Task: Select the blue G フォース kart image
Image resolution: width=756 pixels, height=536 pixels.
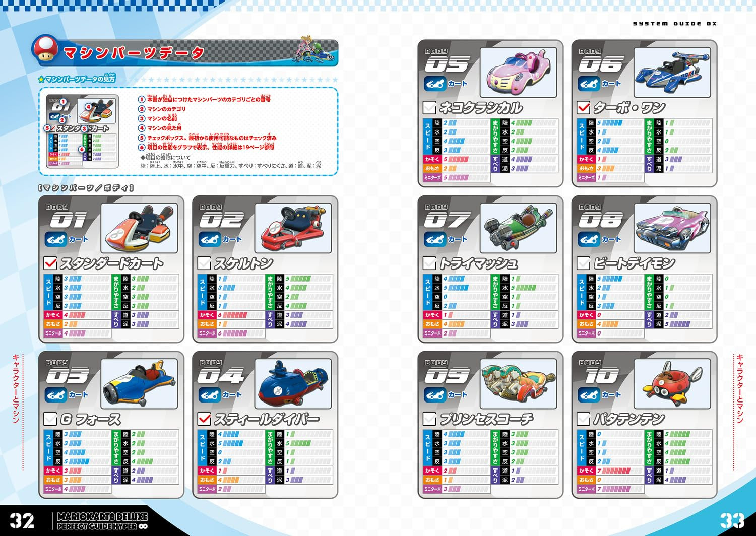Action: coord(140,384)
